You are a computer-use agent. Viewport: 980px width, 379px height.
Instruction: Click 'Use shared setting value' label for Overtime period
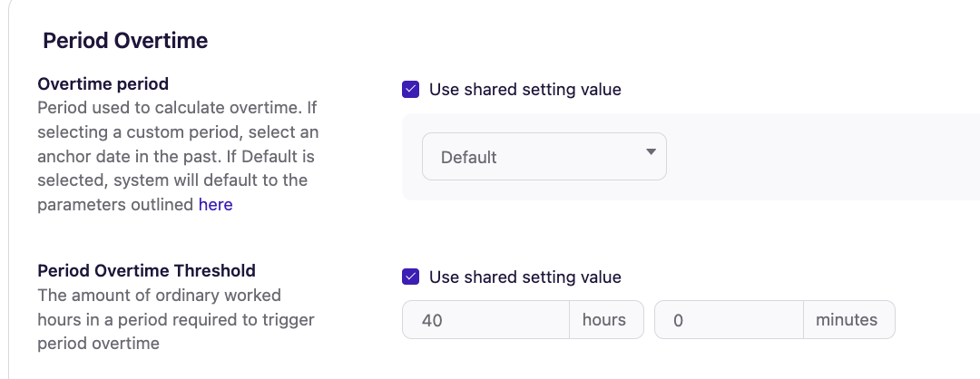click(x=524, y=90)
